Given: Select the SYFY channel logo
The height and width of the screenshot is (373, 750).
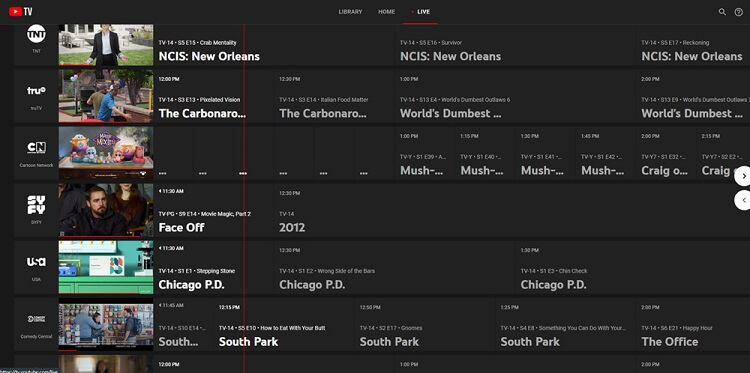Looking at the screenshot, I should pos(36,205).
